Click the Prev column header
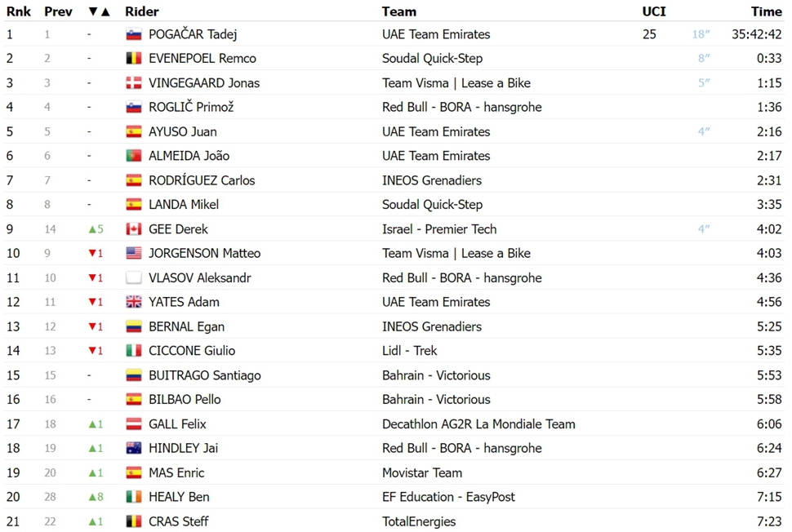 point(58,11)
